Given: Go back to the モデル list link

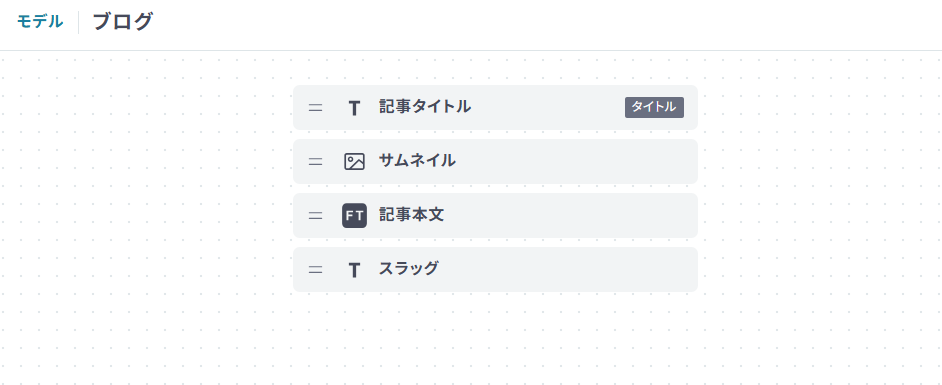Looking at the screenshot, I should (40, 22).
